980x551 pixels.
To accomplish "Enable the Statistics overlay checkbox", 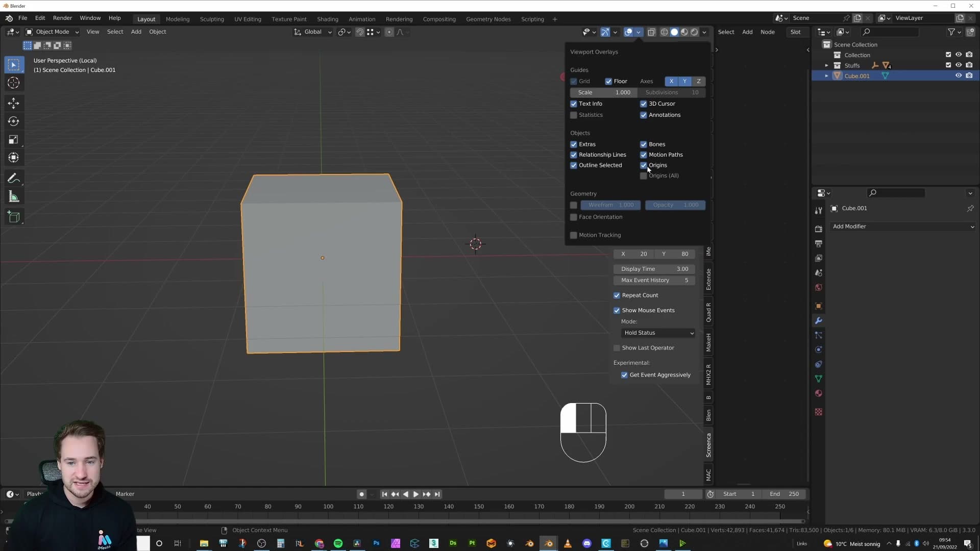I will [x=574, y=115].
